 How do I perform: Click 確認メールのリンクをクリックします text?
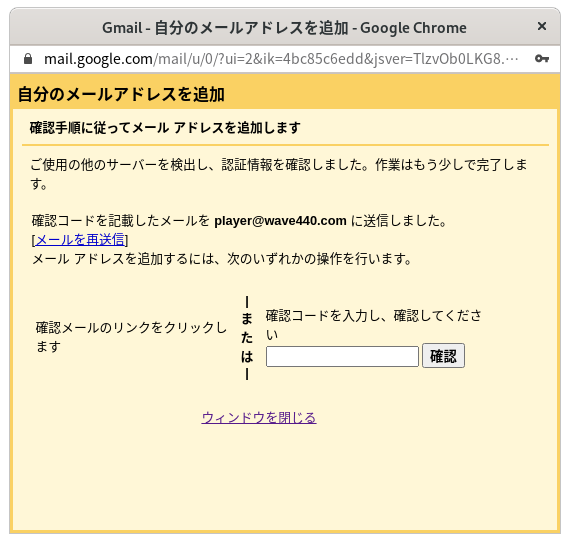(x=131, y=337)
